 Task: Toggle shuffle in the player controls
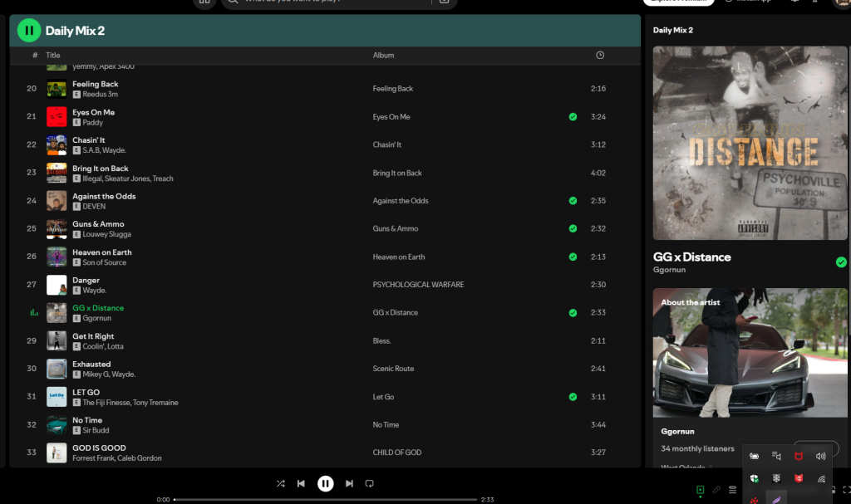[281, 483]
